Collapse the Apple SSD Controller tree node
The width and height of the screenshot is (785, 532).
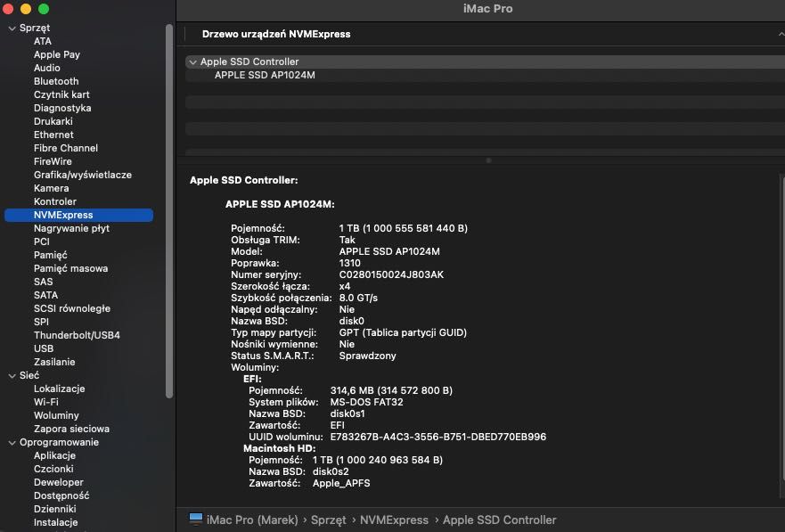[192, 62]
